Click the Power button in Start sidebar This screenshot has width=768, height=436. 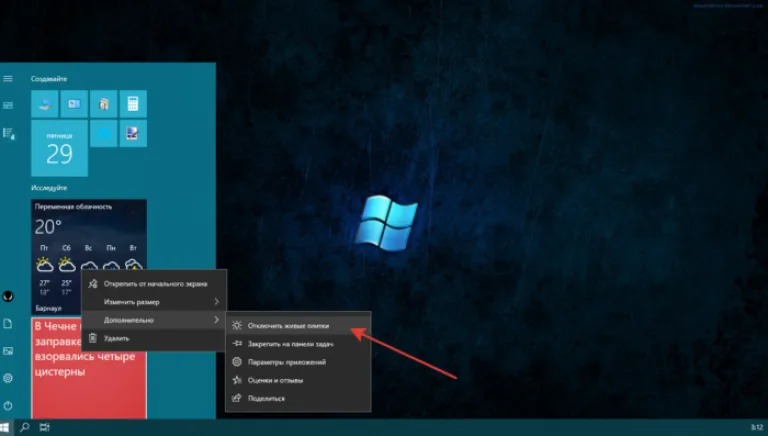8,406
